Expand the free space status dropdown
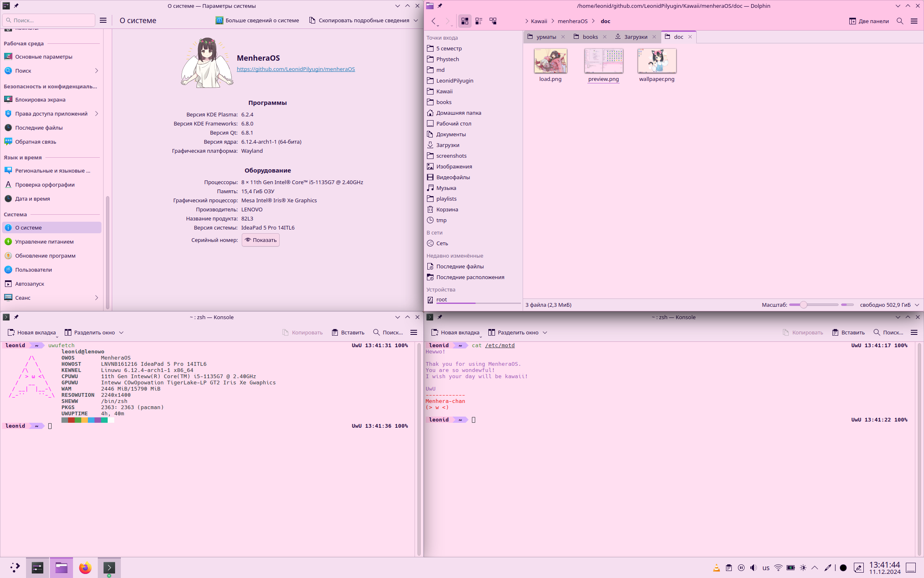Image resolution: width=924 pixels, height=578 pixels. tap(917, 305)
